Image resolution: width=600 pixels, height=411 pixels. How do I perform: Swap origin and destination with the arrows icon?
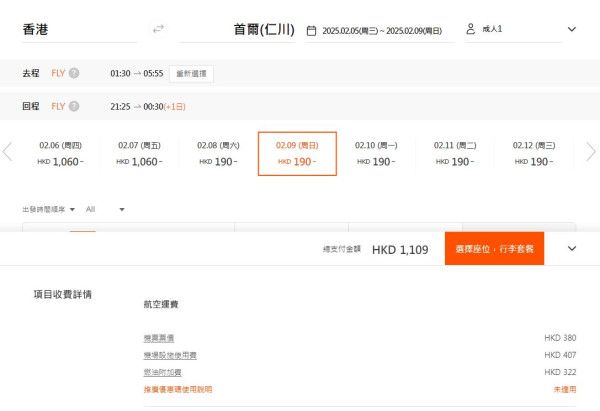[158, 29]
